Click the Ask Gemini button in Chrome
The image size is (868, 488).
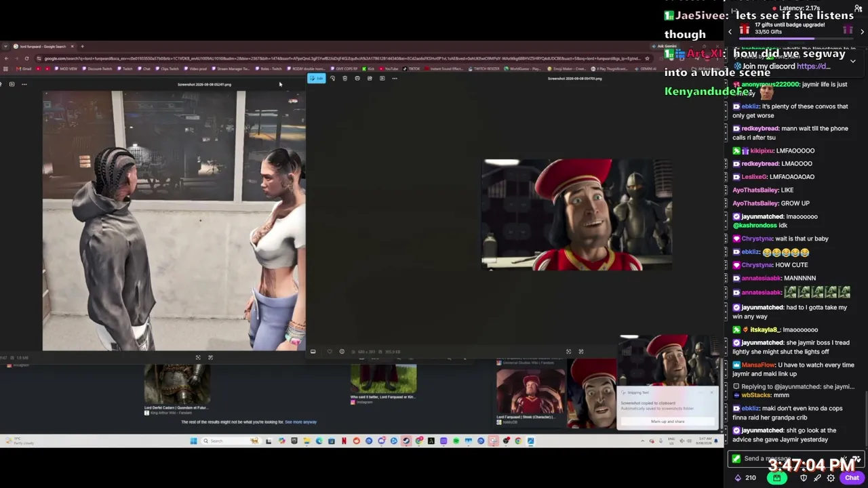point(666,47)
